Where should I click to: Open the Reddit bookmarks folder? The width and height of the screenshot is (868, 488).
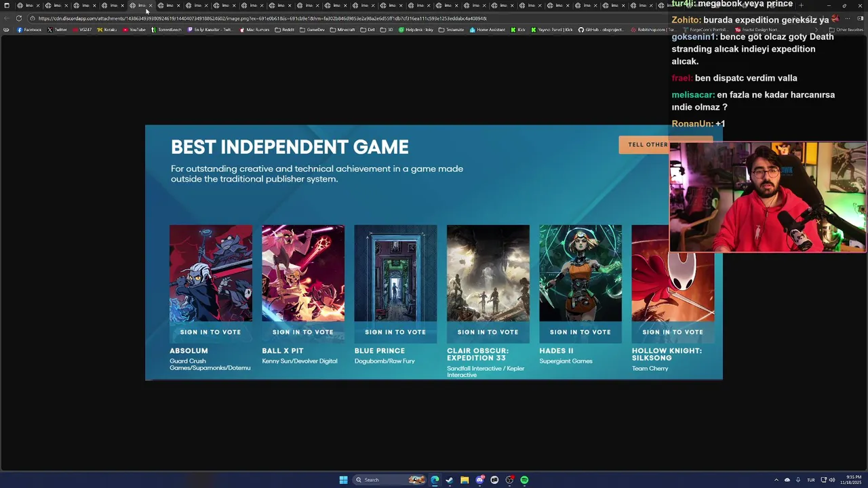click(284, 30)
